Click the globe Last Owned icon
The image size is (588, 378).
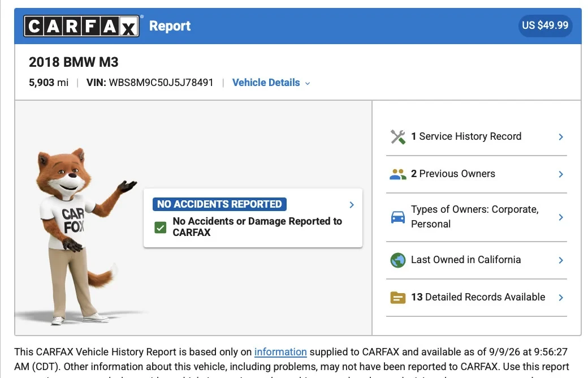pyautogui.click(x=398, y=260)
